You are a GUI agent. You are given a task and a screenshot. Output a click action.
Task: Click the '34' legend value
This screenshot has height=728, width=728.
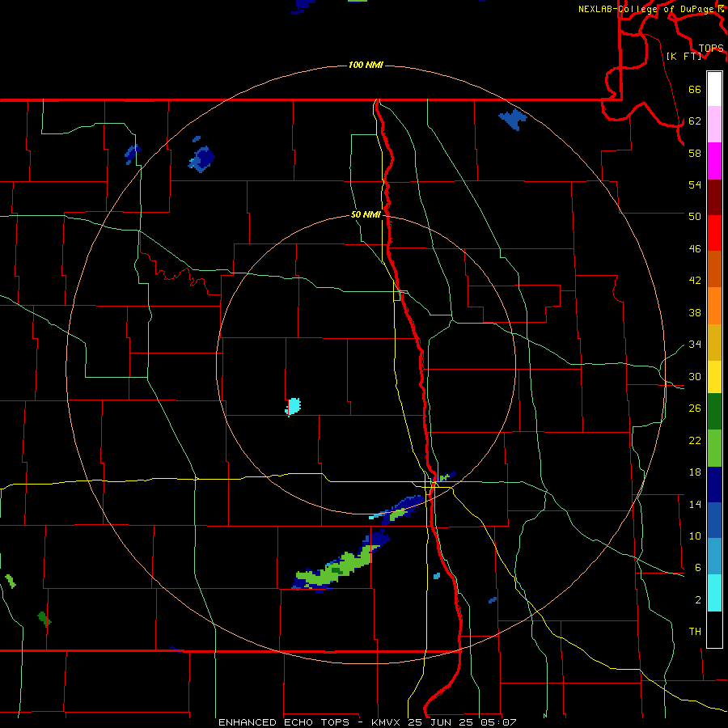695,345
